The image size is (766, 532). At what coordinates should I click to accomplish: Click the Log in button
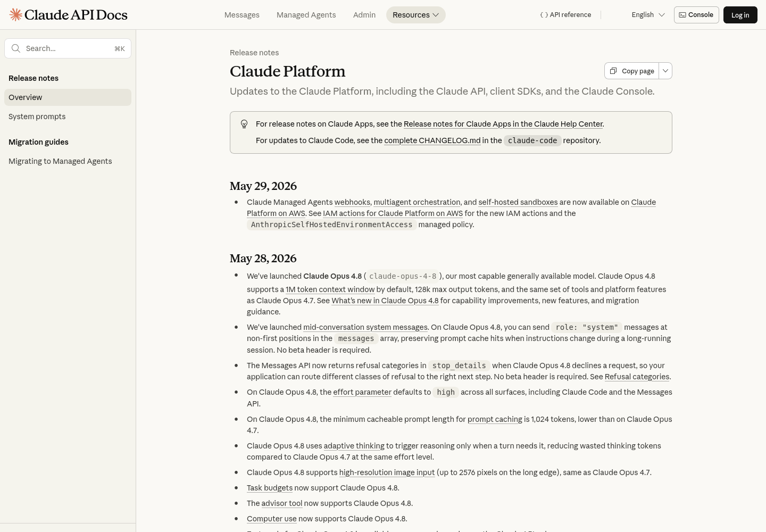pyautogui.click(x=740, y=15)
